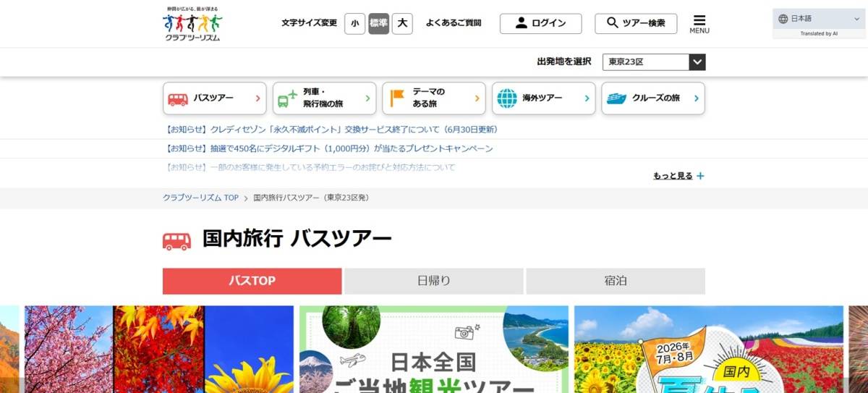The image size is (868, 393).
Task: Click the blue globe icon for overseas tours
Action: [507, 98]
